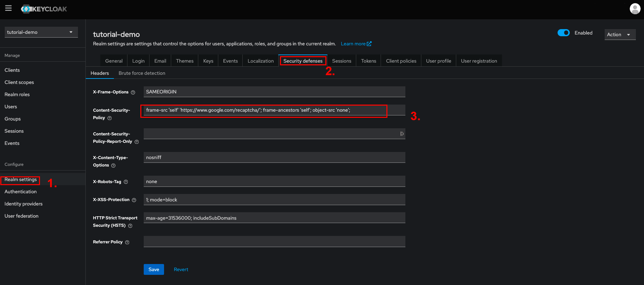Switch to the Email tab

click(x=160, y=61)
